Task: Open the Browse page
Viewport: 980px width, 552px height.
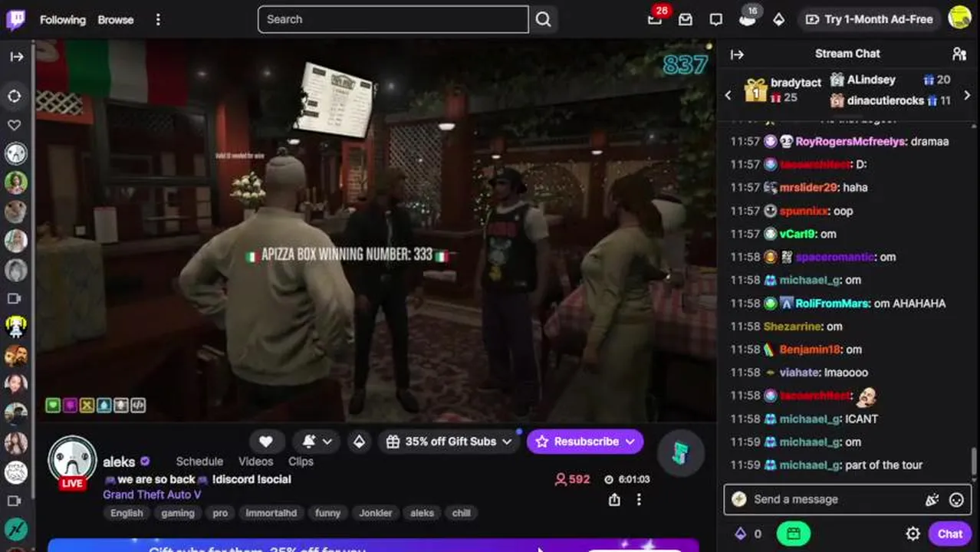Action: pos(116,20)
